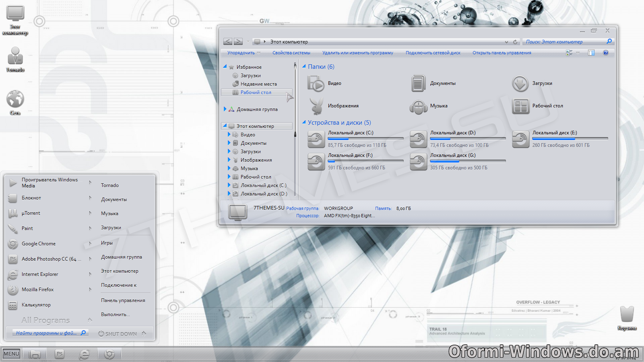Collapse the Этот компьютер tree node
Viewport: 644px width, 362px height.
coord(225,126)
